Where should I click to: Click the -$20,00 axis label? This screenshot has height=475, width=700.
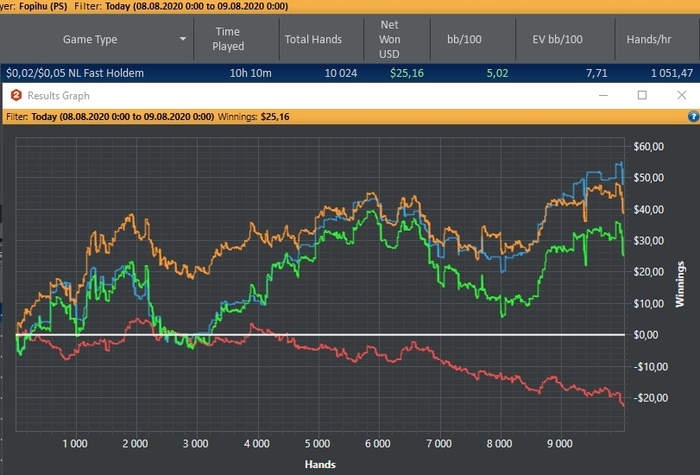(650, 398)
